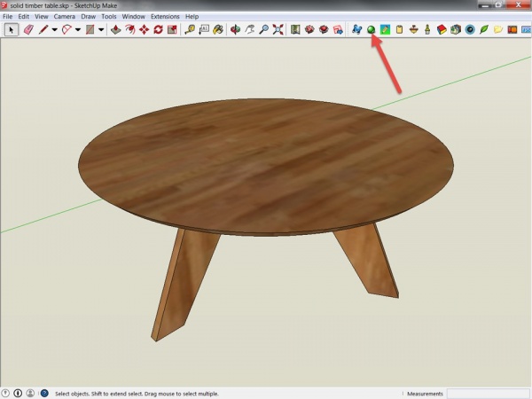Viewport: 532px width, 399px height.
Task: Open the Draw menu
Action: click(x=89, y=16)
